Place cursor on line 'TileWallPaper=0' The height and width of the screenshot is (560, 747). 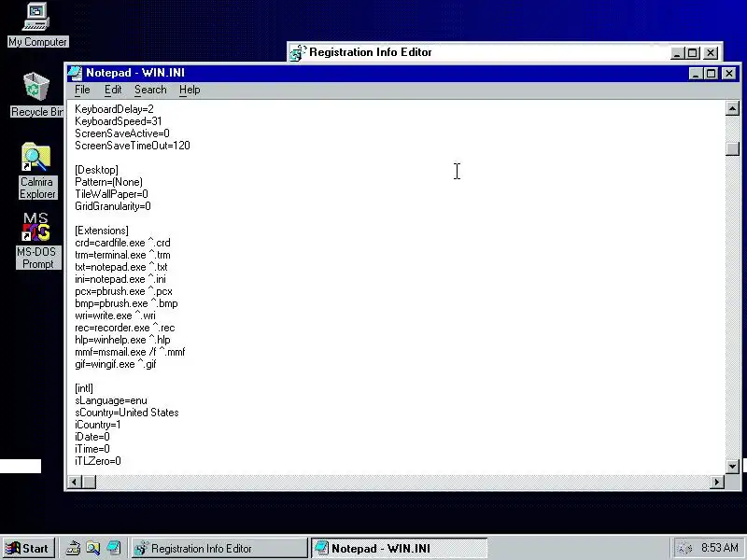point(111,194)
